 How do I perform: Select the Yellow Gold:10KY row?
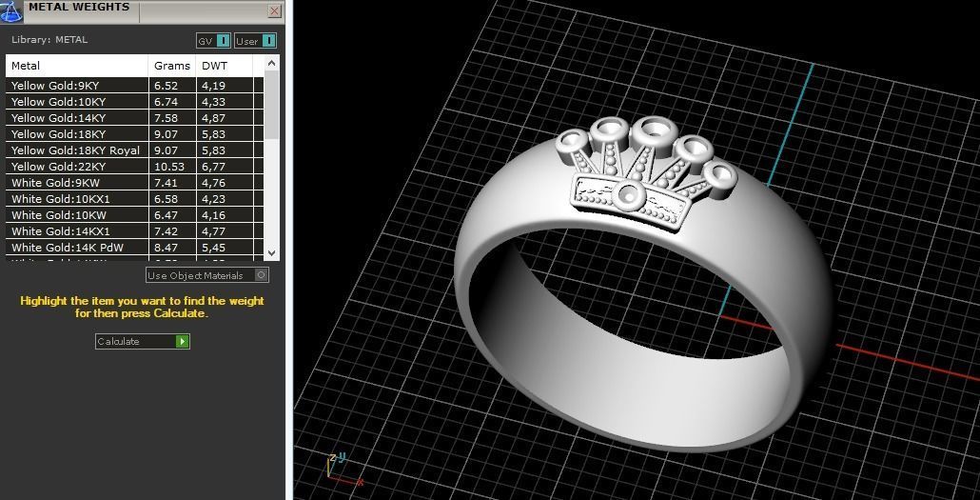(134, 102)
